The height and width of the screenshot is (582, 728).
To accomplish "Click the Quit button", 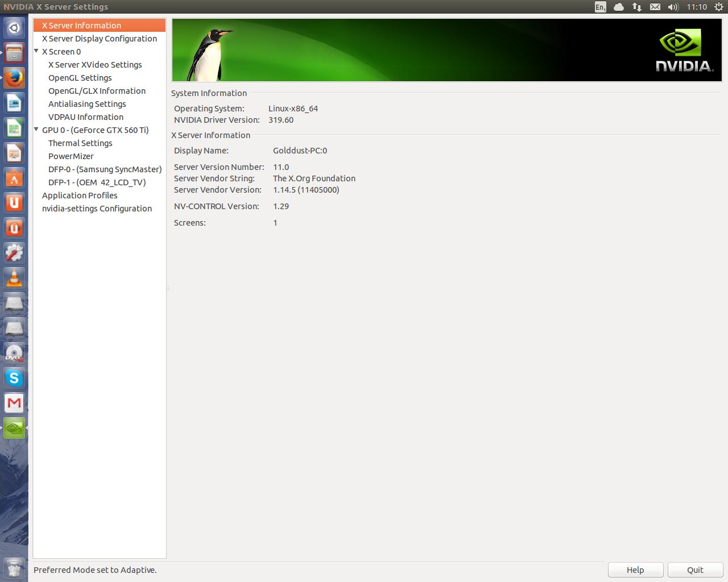I will pos(695,569).
